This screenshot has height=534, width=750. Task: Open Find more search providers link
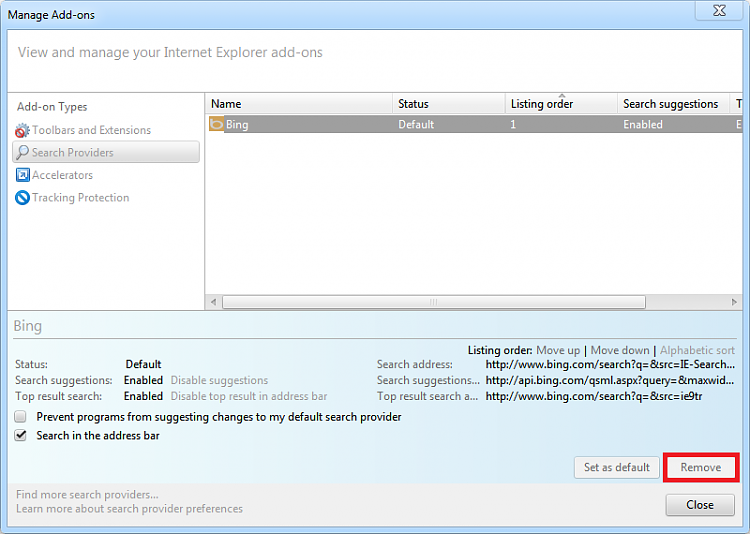(87, 494)
